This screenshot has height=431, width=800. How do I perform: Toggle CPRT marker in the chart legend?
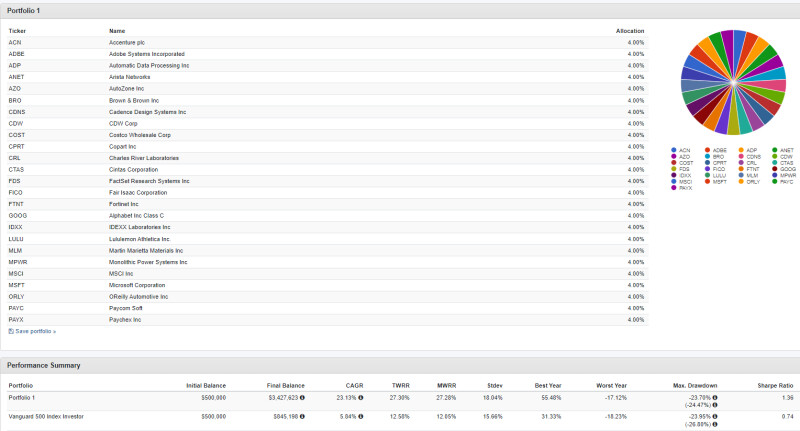coord(708,163)
